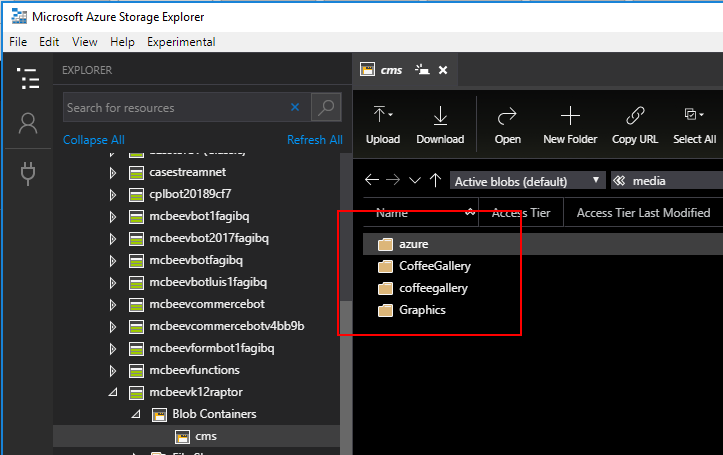Select the mcbeevbotluis1fagibq tree item
The image size is (723, 455).
(x=207, y=282)
